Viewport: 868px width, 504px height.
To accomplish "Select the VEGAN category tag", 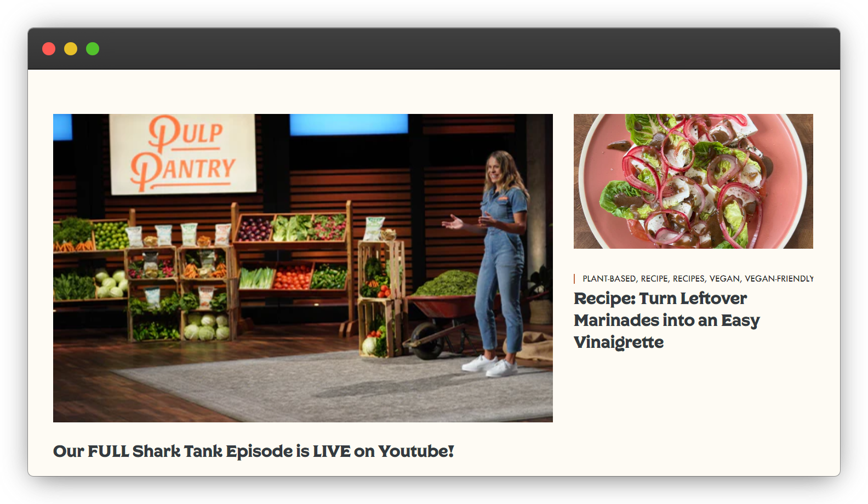I will [724, 279].
